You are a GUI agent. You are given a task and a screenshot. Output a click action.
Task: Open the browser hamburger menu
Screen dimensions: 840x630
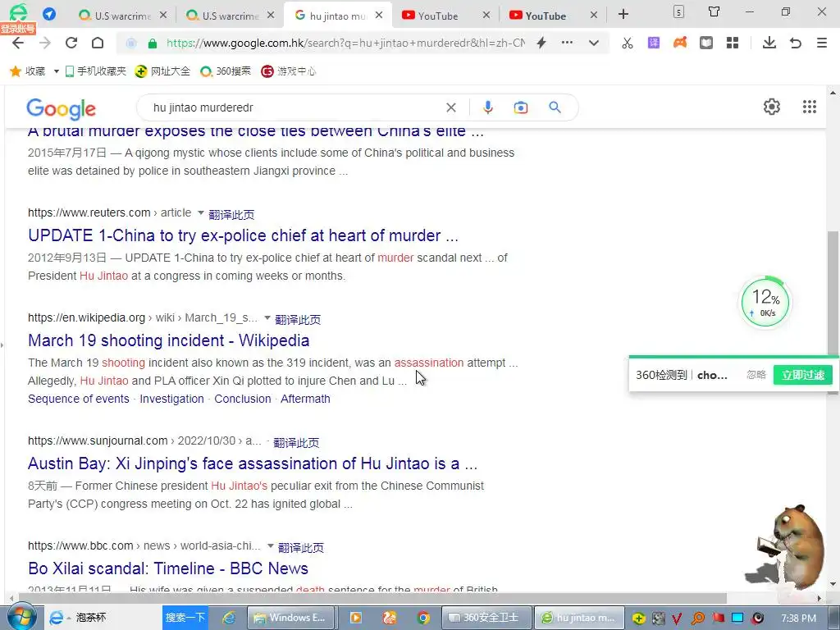(x=822, y=43)
